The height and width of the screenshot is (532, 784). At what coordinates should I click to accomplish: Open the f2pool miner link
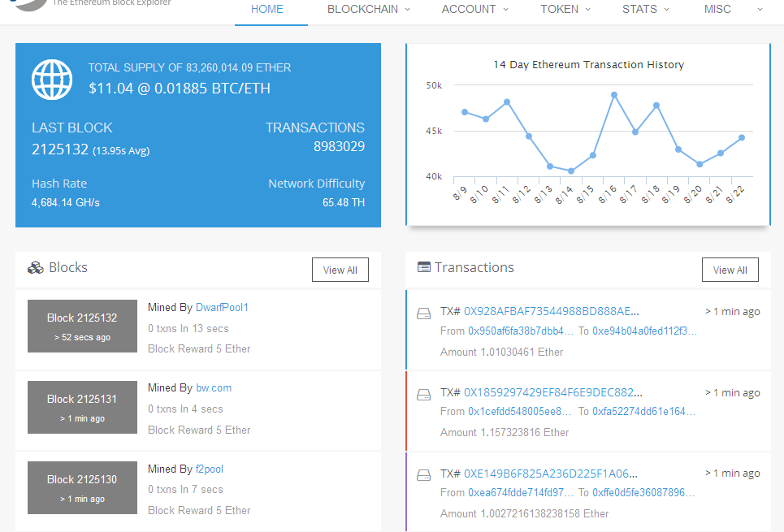tap(210, 469)
